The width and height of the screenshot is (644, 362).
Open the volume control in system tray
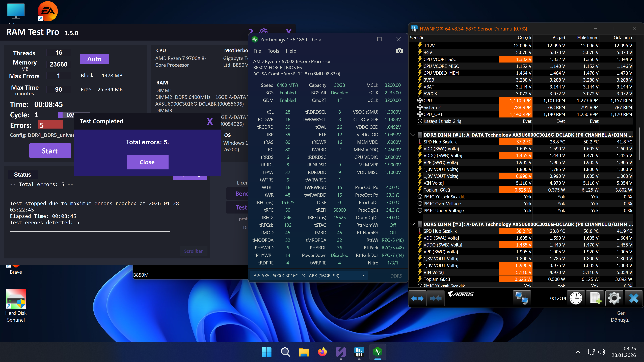point(602,352)
